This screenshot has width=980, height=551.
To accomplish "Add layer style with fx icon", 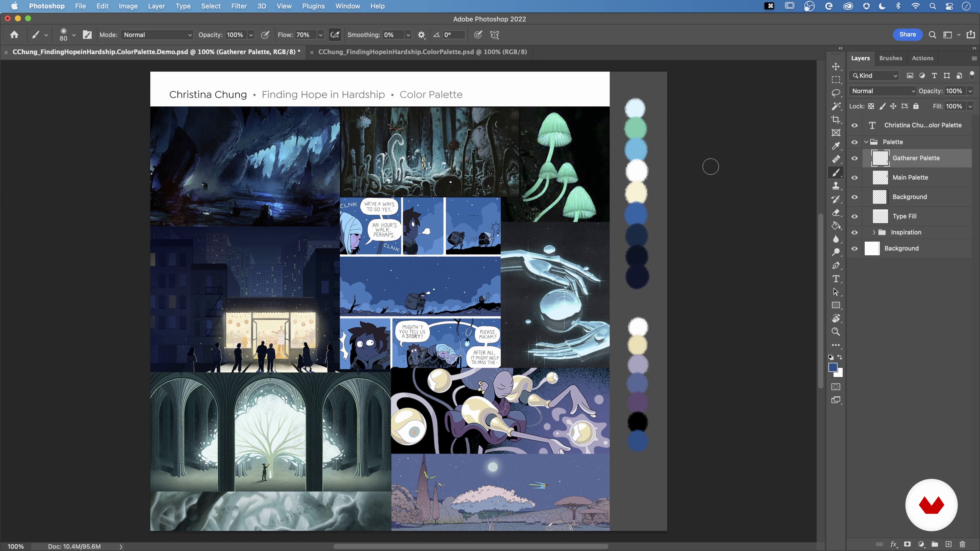I will (x=894, y=544).
